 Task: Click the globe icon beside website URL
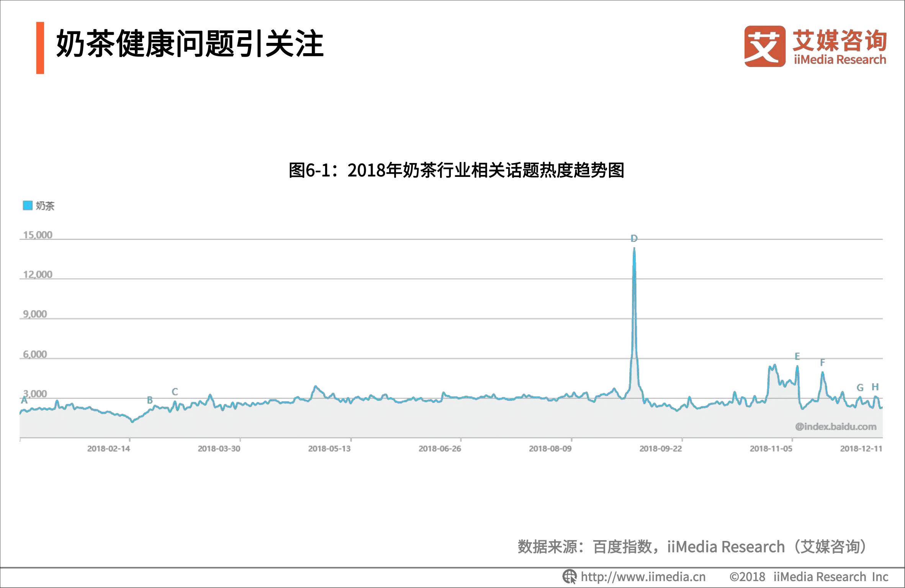point(569,577)
